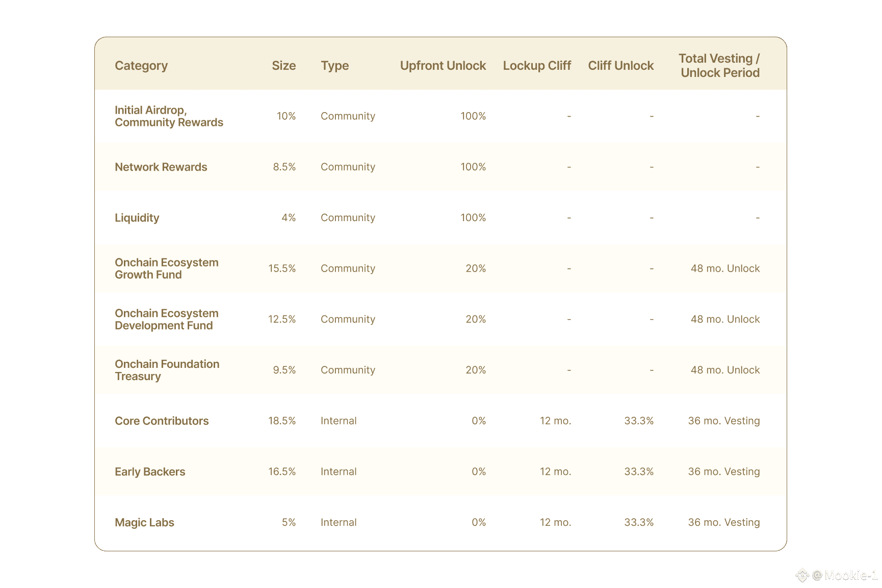Select the Onchain Ecosystem Growth Fund label
The height and width of the screenshot is (588, 882).
tap(167, 269)
